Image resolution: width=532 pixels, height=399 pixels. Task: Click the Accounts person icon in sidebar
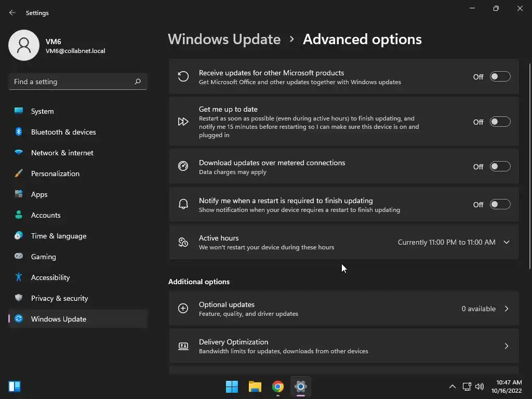19,215
